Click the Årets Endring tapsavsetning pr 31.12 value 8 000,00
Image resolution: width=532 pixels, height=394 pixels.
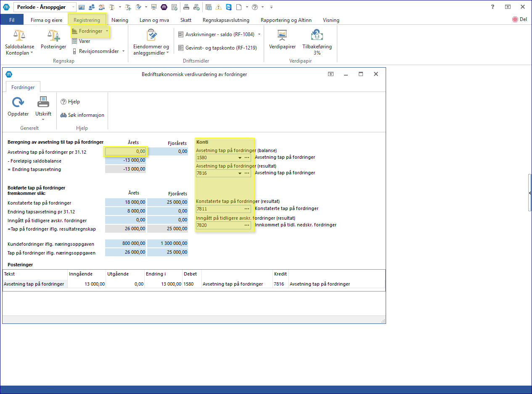[125, 212]
